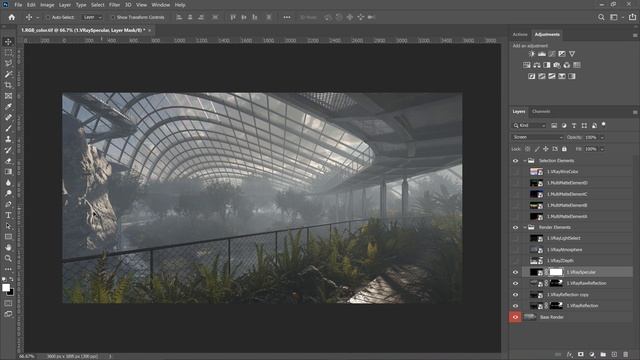Select the Move tool in toolbox
Image resolution: width=640 pixels, height=360 pixels.
pos(8,42)
